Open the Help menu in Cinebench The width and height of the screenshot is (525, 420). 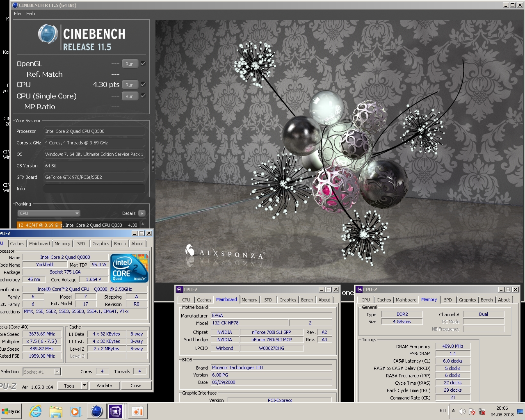coord(31,14)
